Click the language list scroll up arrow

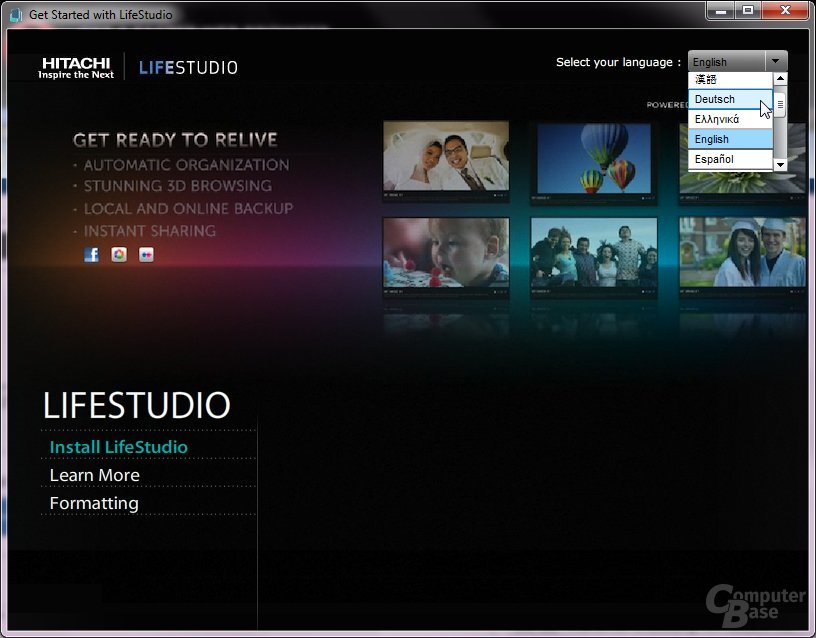tap(780, 79)
